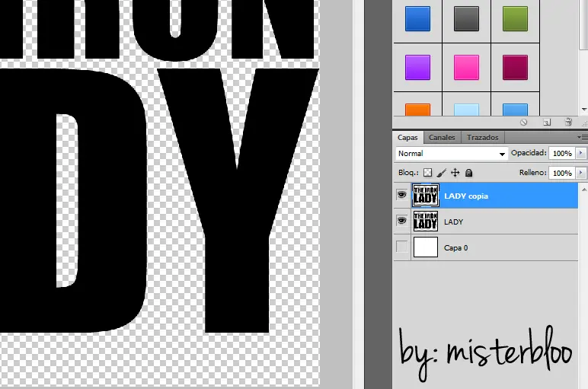Apply the dark magenta style swatch
The height and width of the screenshot is (389, 588).
(x=515, y=68)
